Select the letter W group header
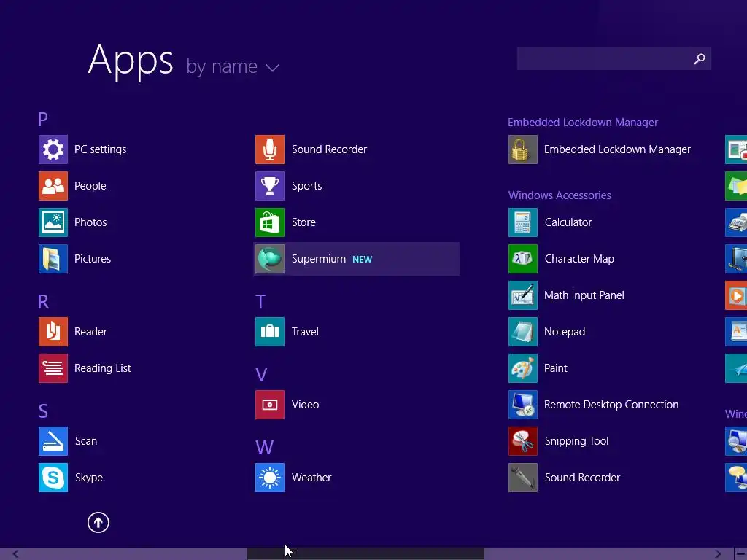The width and height of the screenshot is (747, 560). (x=264, y=447)
